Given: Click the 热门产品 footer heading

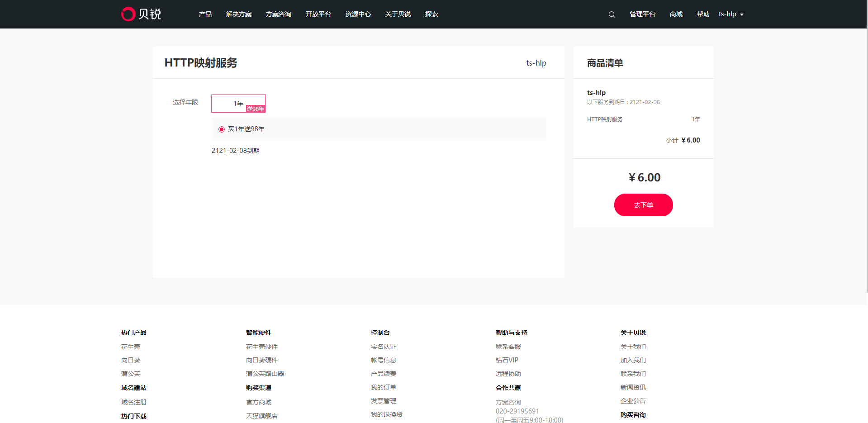Looking at the screenshot, I should pyautogui.click(x=134, y=333).
